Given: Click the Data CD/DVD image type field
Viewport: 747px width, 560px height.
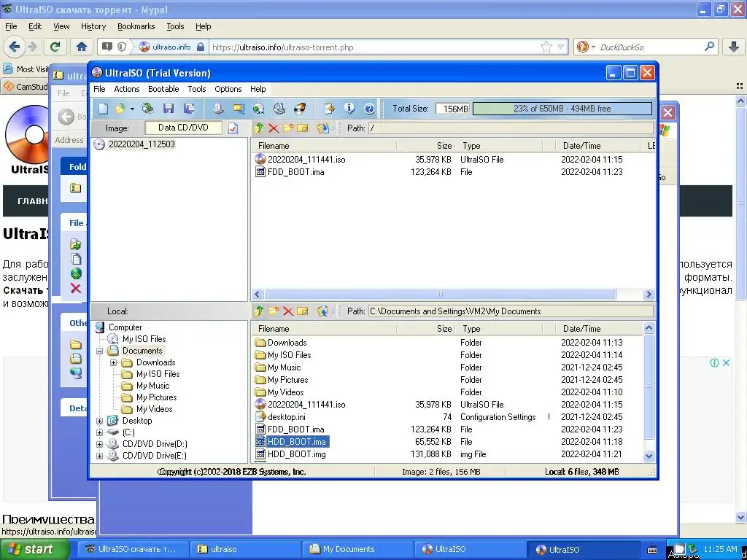Looking at the screenshot, I should tap(183, 128).
